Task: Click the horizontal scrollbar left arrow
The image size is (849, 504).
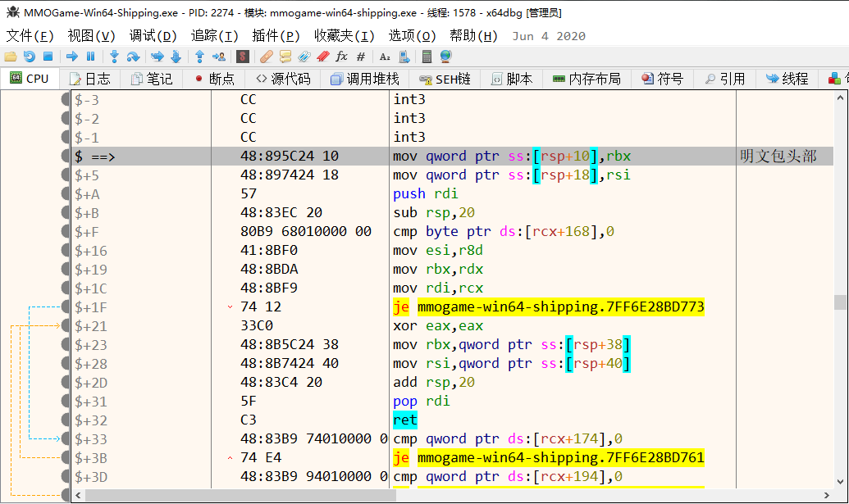Action: tap(79, 495)
